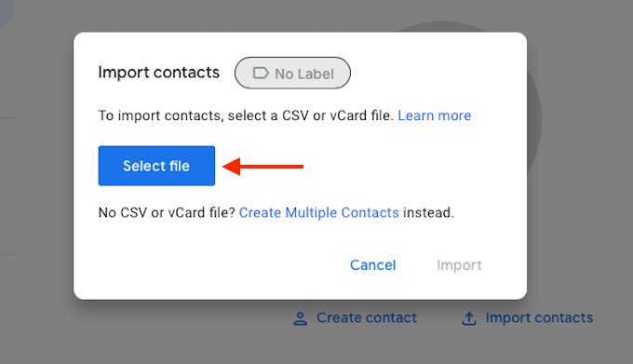This screenshot has height=364, width=633.
Task: Click the red arrow pointing at Select file
Action: coord(263,167)
